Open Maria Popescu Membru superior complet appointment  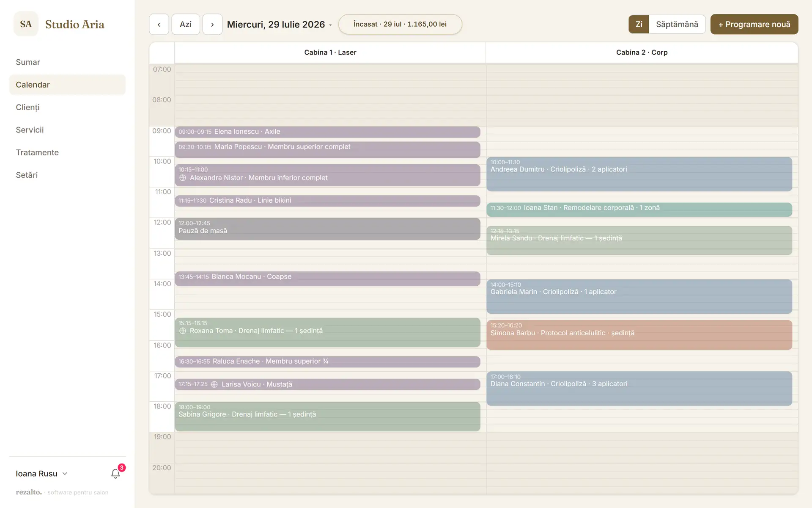(327, 149)
